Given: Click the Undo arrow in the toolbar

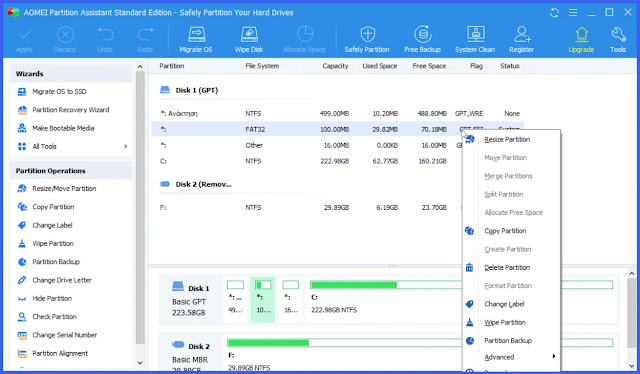Looking at the screenshot, I should (105, 39).
